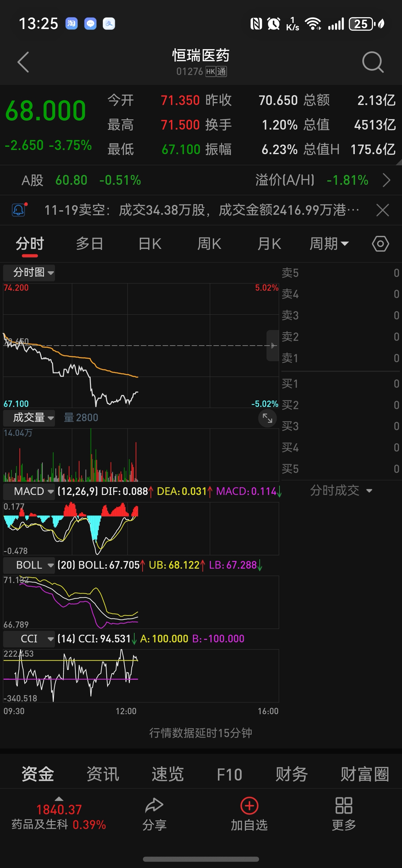This screenshot has height=868, width=402.
Task: Switch to the 周K tab
Action: click(209, 243)
